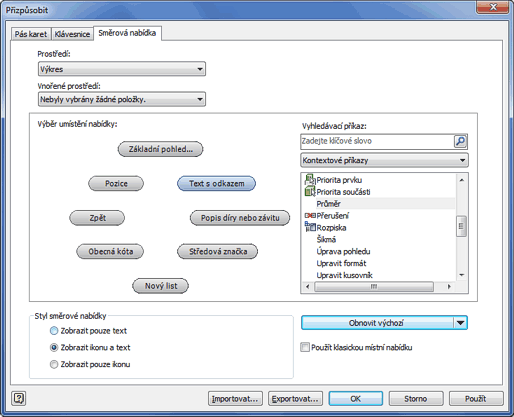Image resolution: width=514 pixels, height=417 pixels.
Task: Select Priorita součásti command icon
Action: point(310,192)
